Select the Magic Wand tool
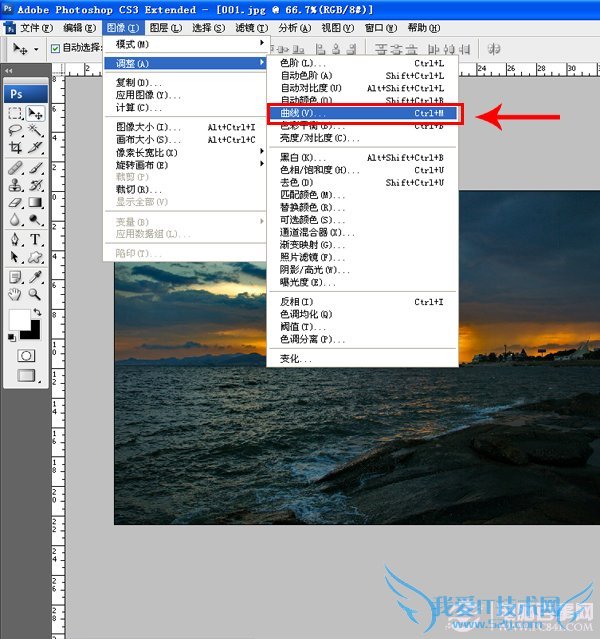 click(35, 130)
